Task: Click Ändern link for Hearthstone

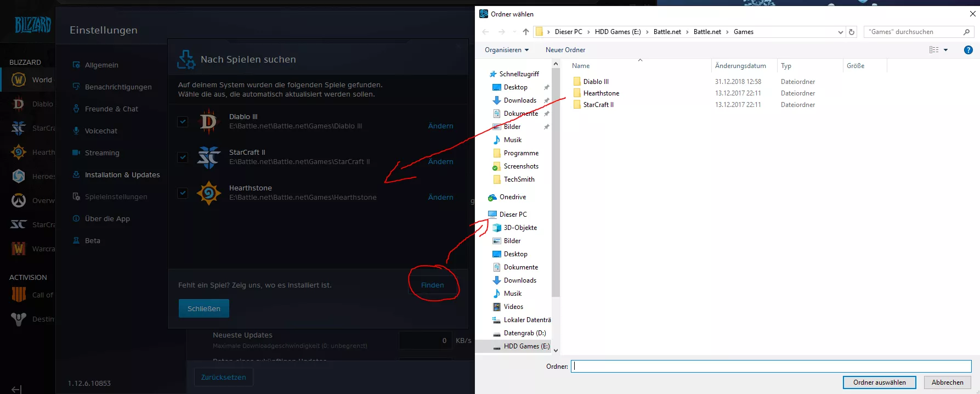Action: pos(440,197)
